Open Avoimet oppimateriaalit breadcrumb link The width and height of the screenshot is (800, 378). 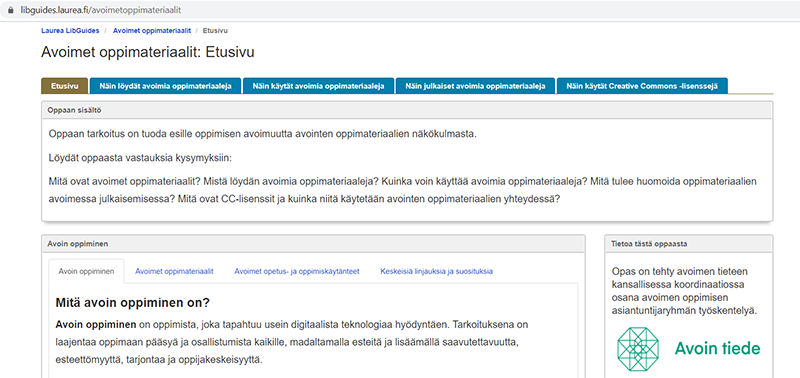pyautogui.click(x=152, y=31)
